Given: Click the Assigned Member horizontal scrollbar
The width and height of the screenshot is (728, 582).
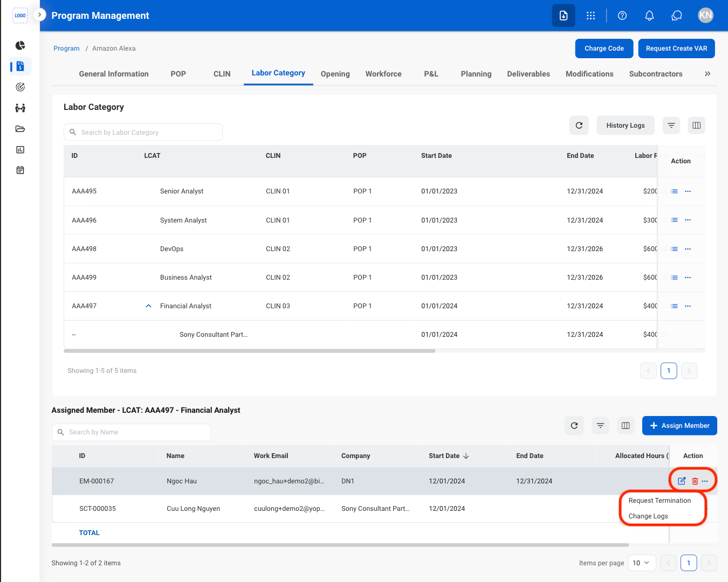Looking at the screenshot, I should tap(340, 545).
